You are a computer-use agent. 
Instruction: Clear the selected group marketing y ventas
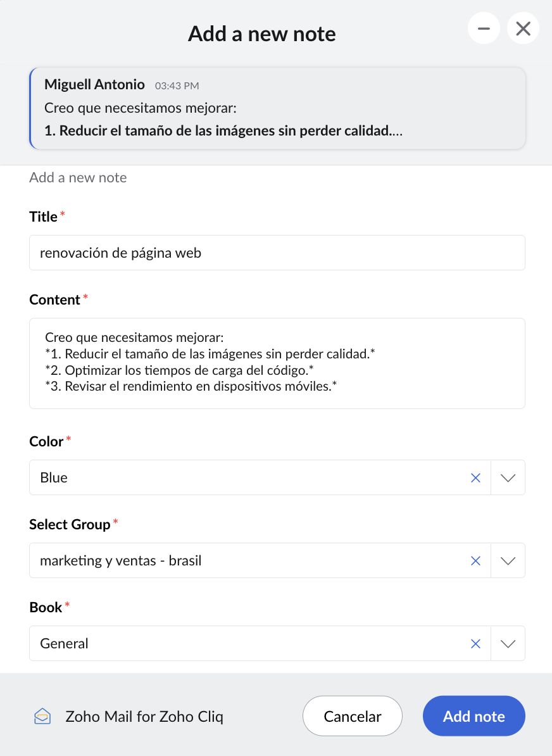(476, 561)
